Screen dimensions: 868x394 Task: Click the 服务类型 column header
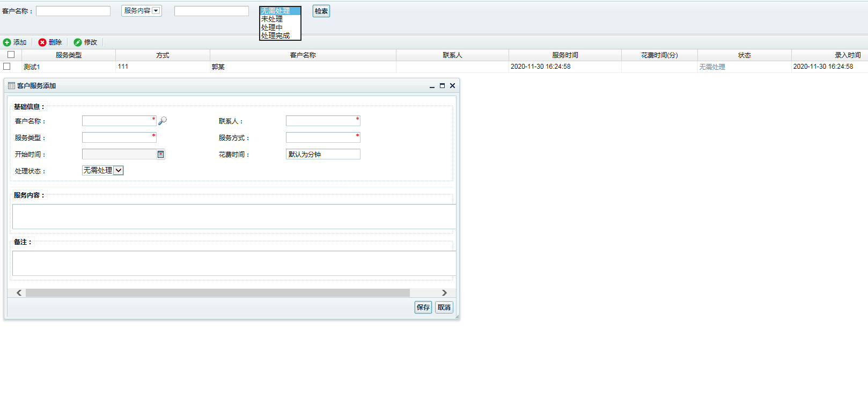[x=69, y=55]
